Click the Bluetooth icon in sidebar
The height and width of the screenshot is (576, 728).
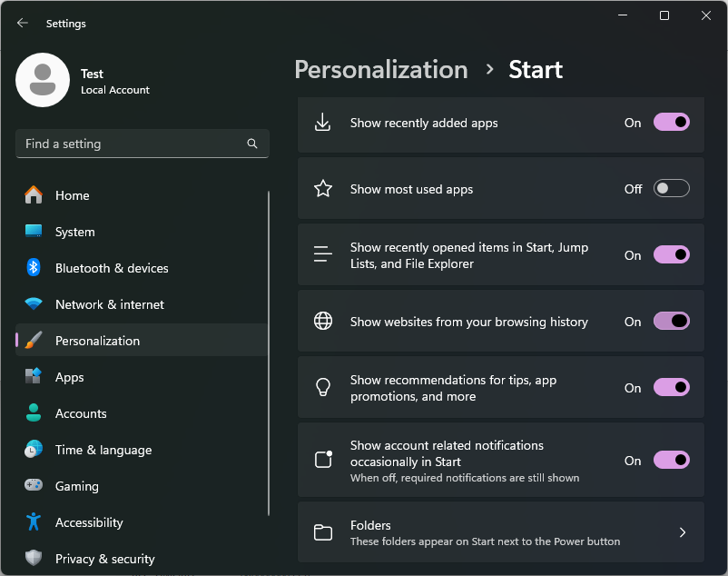coord(34,268)
